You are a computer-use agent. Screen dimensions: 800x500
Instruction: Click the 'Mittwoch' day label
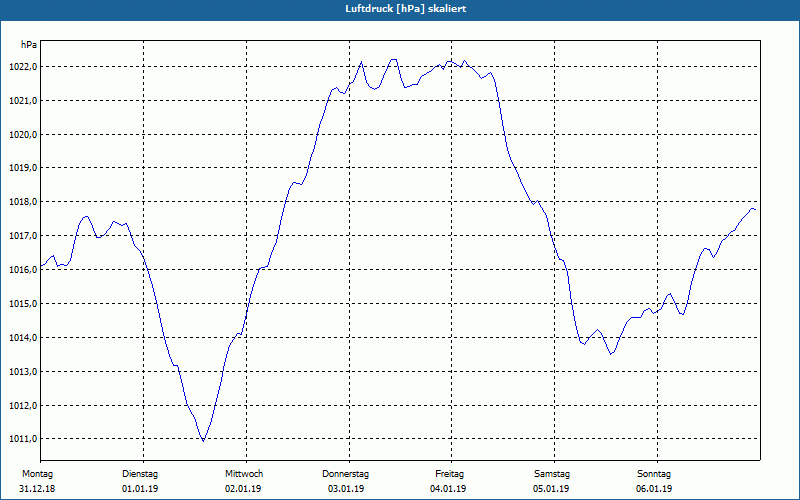click(244, 474)
